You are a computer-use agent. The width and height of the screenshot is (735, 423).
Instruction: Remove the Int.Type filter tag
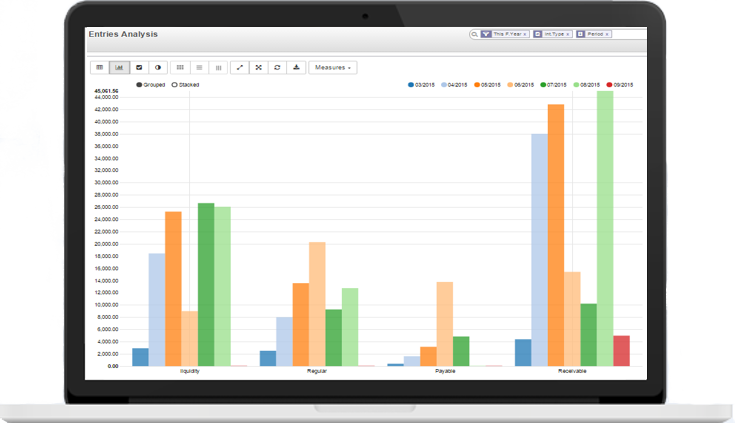568,34
